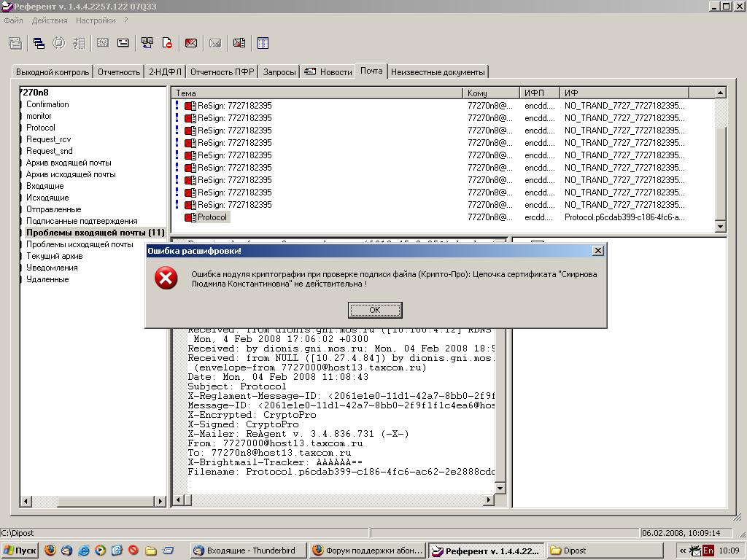Click the two computers exchange toolbar icon

[147, 44]
